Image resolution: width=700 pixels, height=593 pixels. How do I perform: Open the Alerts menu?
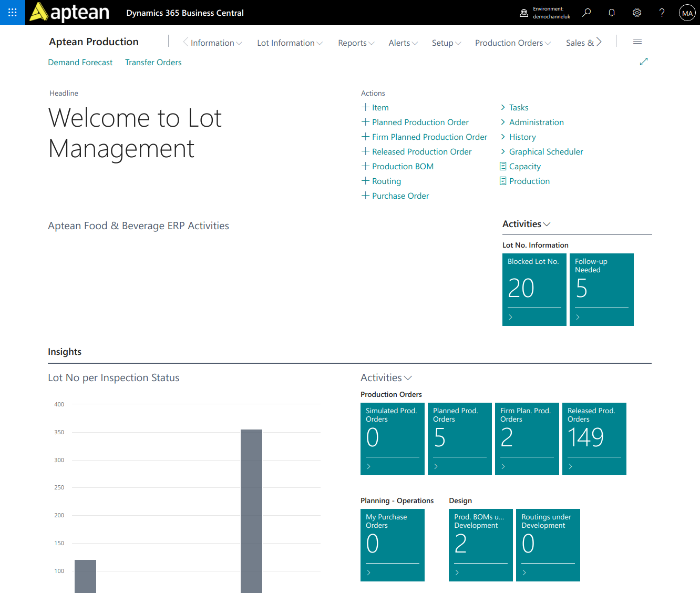[403, 43]
